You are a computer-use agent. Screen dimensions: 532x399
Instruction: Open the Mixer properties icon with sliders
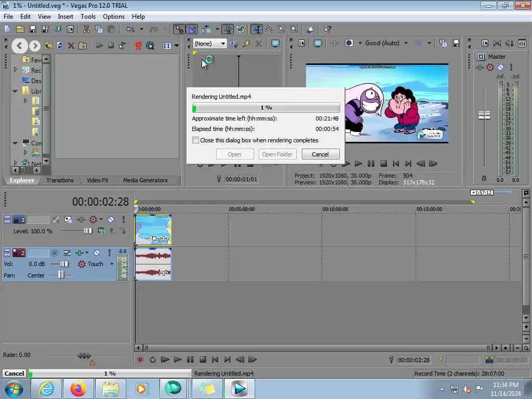pyautogui.click(x=522, y=44)
